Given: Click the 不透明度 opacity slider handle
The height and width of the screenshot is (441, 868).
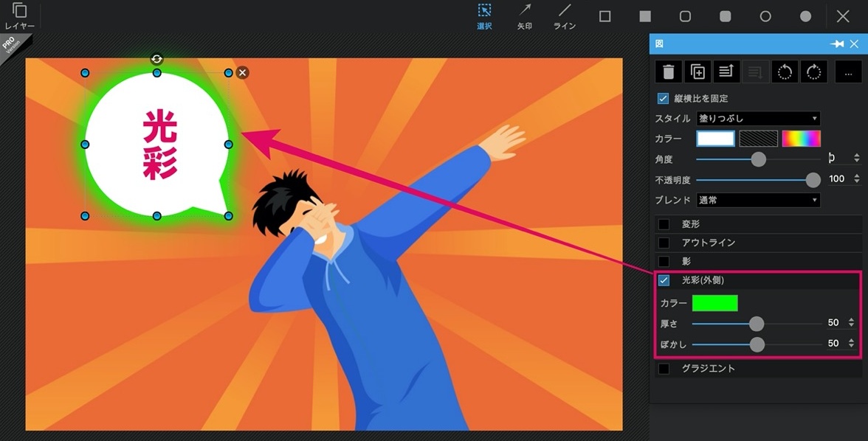Looking at the screenshot, I should point(813,180).
